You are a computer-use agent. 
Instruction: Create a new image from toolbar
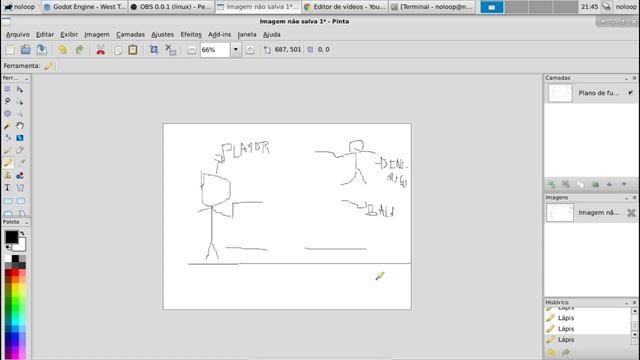coord(10,50)
